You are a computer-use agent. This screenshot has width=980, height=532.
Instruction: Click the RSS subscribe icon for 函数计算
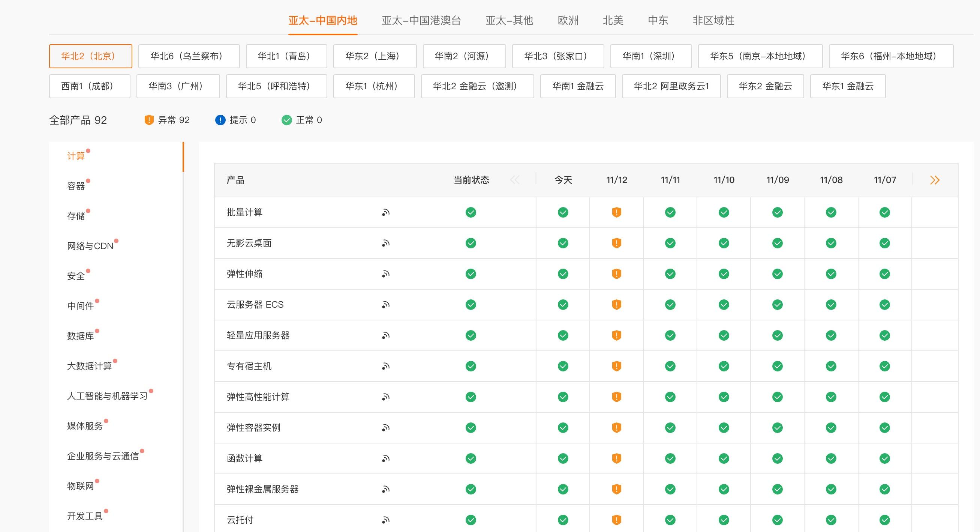pyautogui.click(x=386, y=458)
